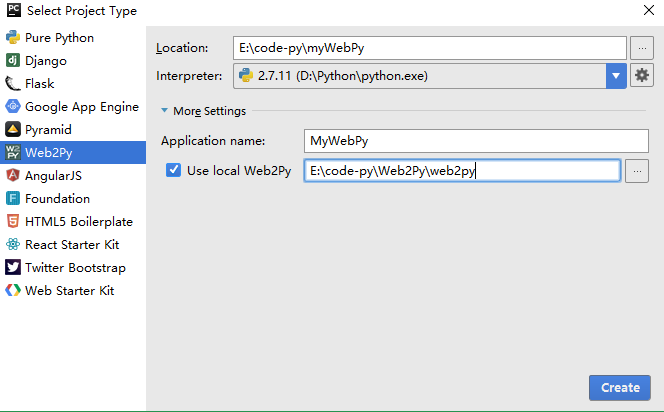The image size is (664, 412).
Task: Select React Starter Kit project type
Action: 73,244
